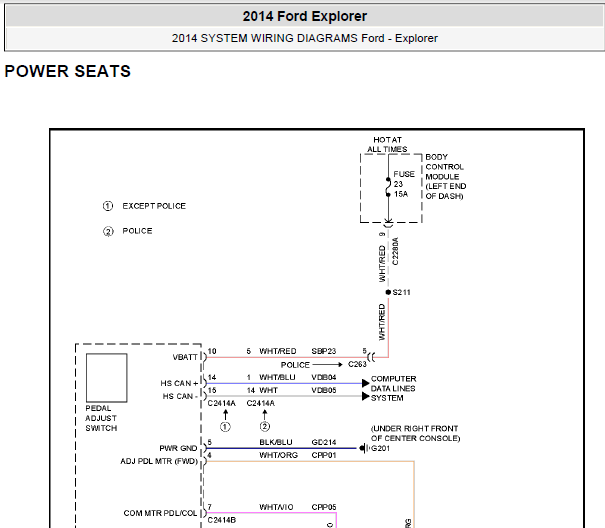Select '2014 SYSTEM WIRING DIAGRAMS Ford - Explorer' subtitle
This screenshot has width=605, height=528.
point(304,38)
